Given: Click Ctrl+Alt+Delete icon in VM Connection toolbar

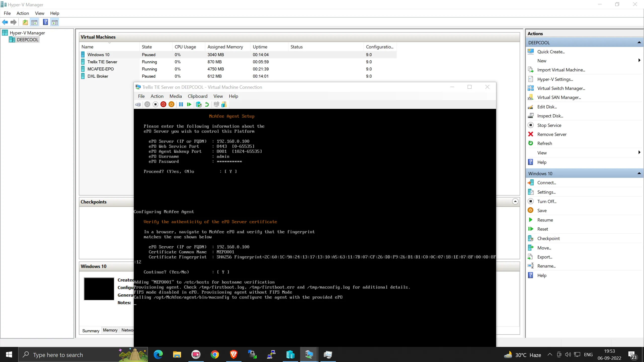Looking at the screenshot, I should pyautogui.click(x=138, y=104).
